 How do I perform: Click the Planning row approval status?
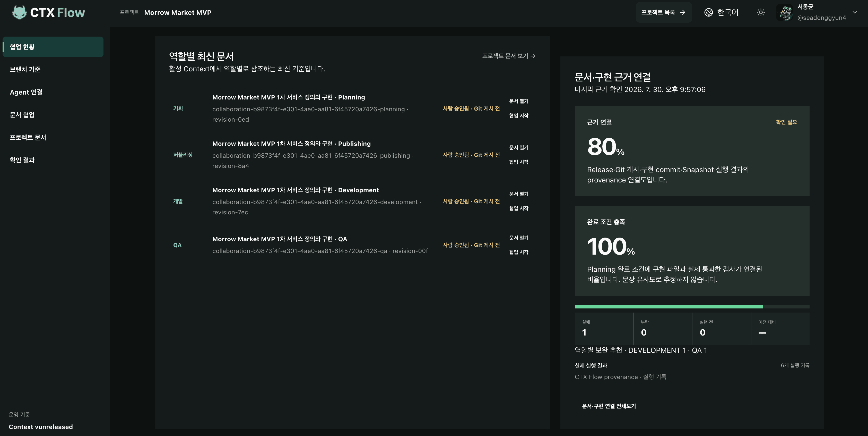[471, 108]
